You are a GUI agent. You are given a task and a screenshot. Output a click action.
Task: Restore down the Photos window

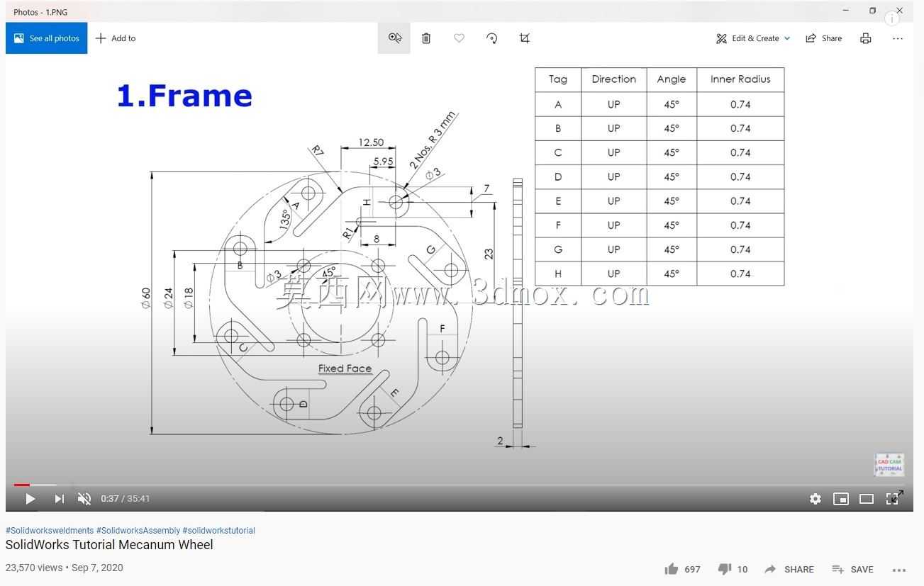pyautogui.click(x=872, y=11)
